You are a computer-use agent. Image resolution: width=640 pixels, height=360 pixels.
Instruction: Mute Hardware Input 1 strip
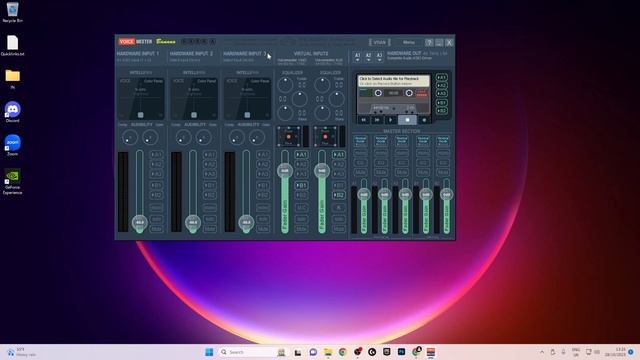(x=156, y=229)
